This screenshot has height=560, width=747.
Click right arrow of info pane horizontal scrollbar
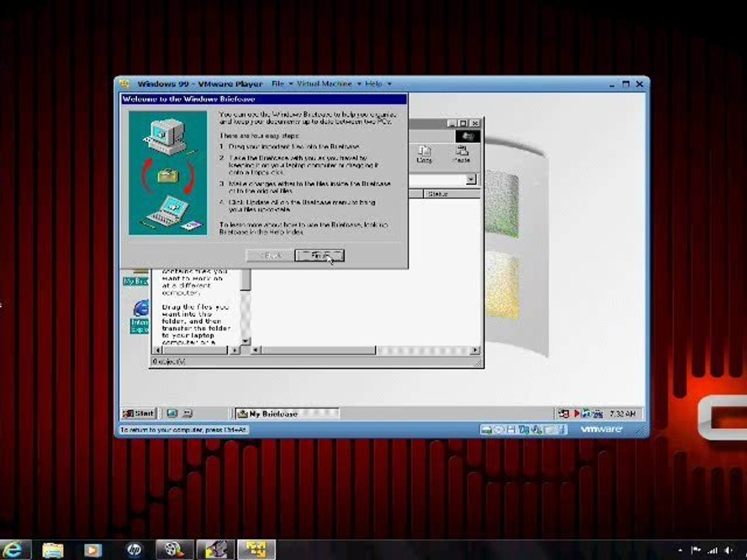pos(234,350)
